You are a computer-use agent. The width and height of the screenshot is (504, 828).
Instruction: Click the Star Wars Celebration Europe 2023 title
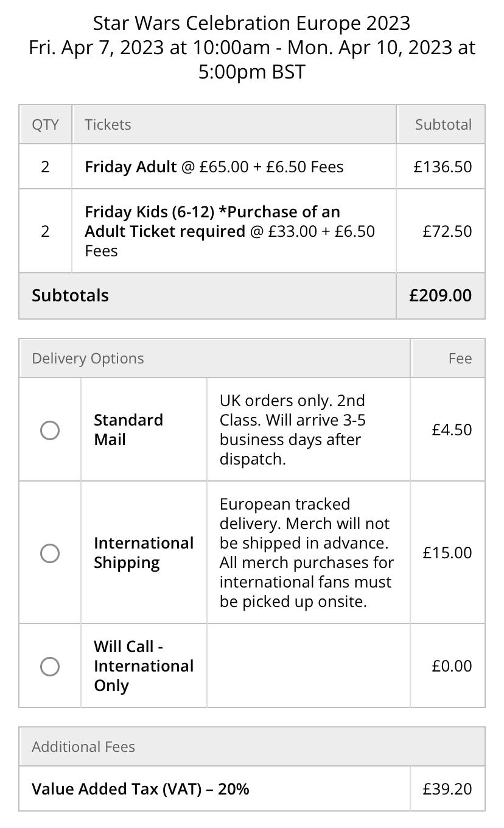pyautogui.click(x=251, y=23)
